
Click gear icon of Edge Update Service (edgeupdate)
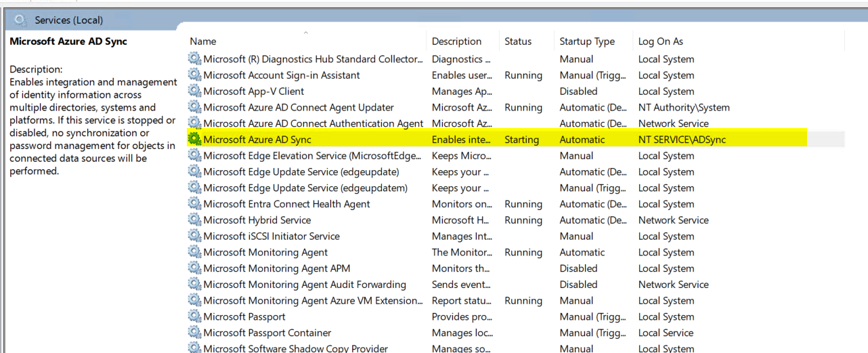coord(195,172)
